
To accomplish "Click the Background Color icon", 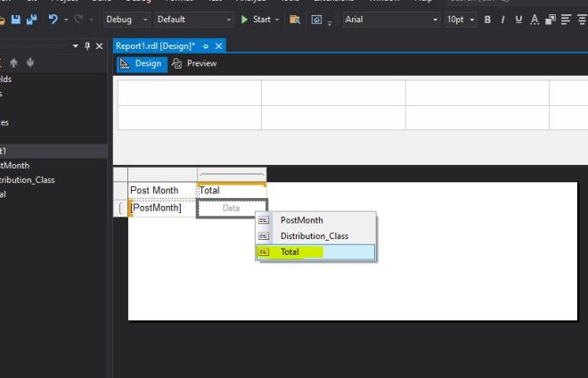I will coord(550,20).
